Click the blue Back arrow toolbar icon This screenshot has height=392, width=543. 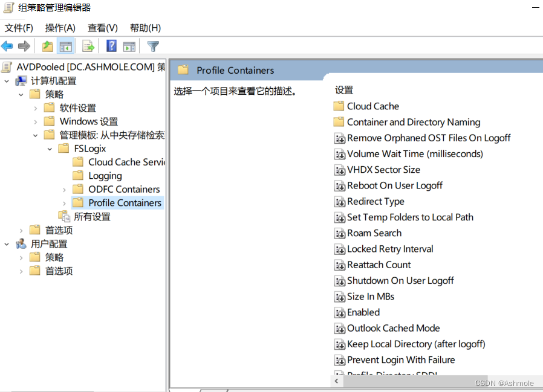7,46
